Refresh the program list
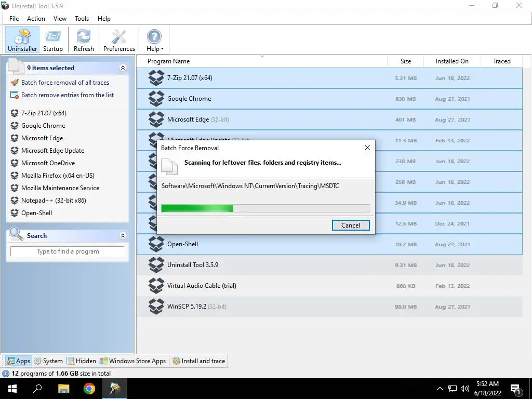The image size is (532, 399). point(84,39)
